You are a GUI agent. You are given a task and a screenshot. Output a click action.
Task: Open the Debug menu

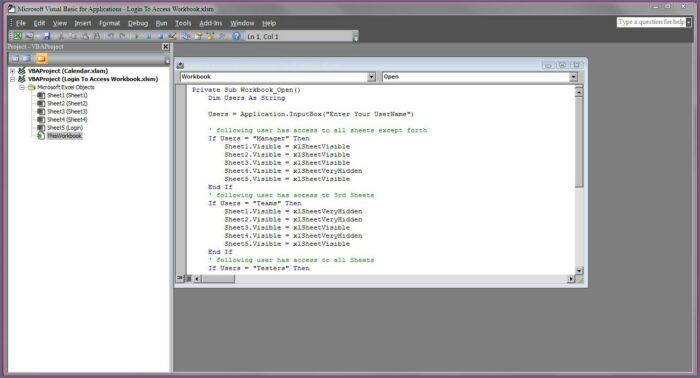138,23
